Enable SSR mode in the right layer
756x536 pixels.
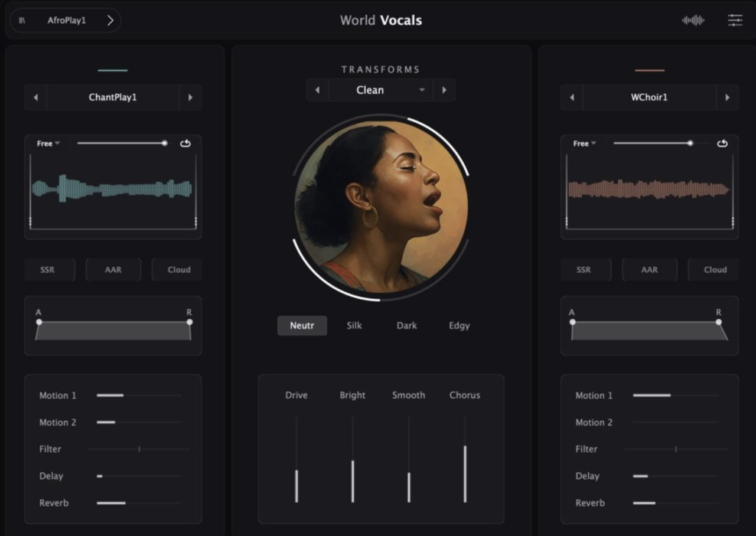[x=586, y=270]
